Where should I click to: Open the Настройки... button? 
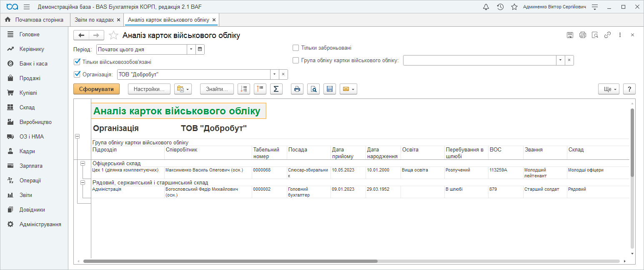pos(149,89)
